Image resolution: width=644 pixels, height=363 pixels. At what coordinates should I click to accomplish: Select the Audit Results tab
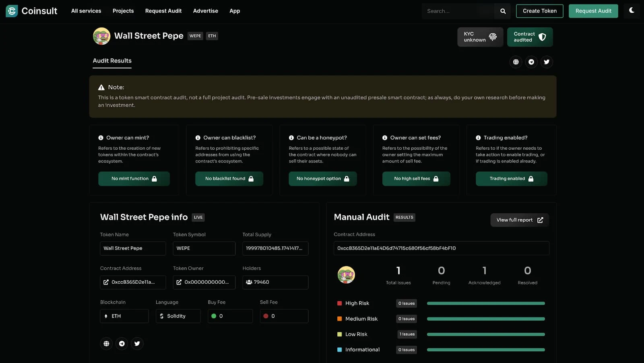pos(112,61)
